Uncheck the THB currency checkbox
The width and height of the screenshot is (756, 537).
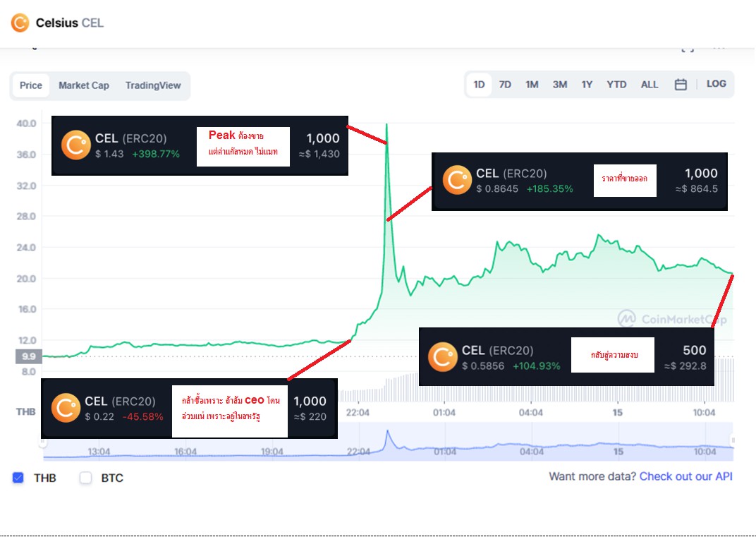coord(18,478)
